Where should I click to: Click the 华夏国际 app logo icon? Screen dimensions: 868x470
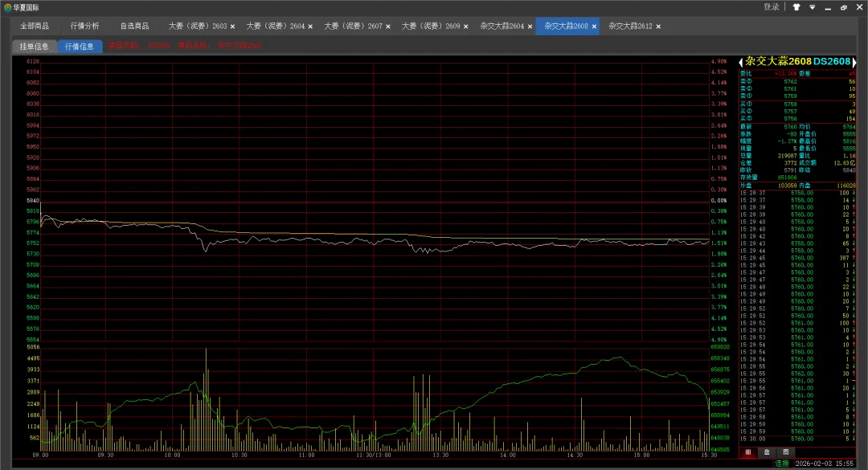7,8
